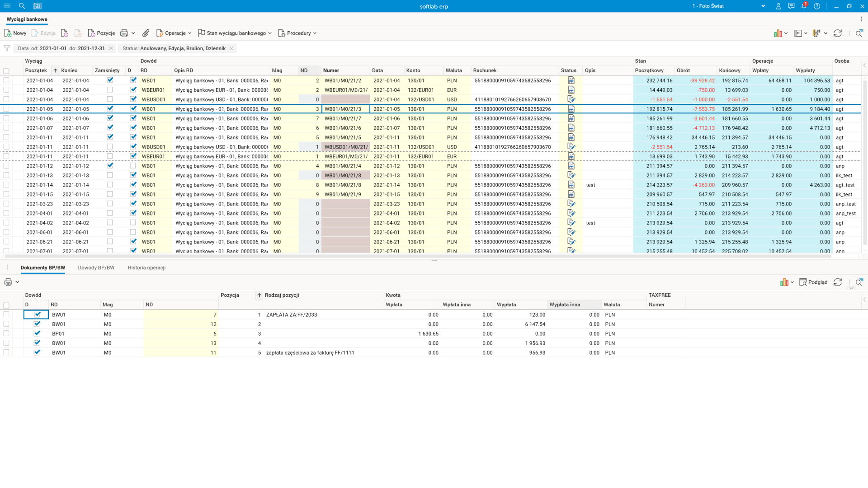Click the printer icon in top toolbar

[124, 33]
